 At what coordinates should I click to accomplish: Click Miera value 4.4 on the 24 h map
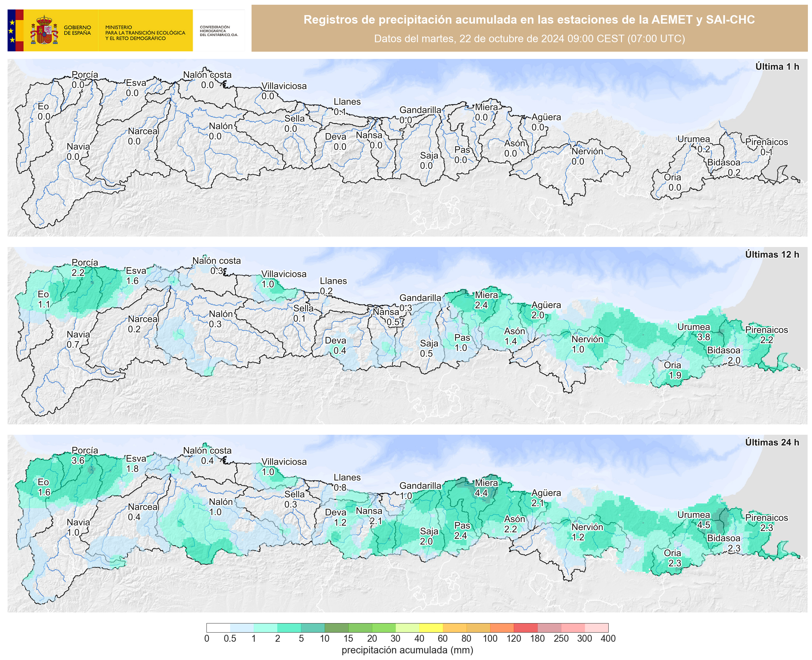click(x=481, y=493)
